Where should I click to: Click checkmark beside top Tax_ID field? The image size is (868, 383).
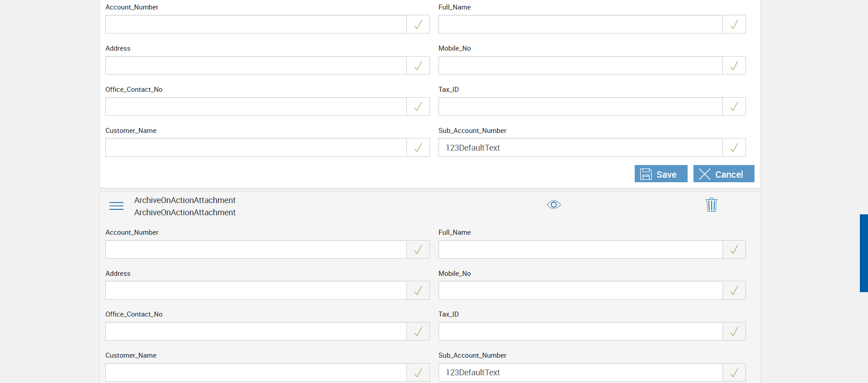click(x=734, y=107)
